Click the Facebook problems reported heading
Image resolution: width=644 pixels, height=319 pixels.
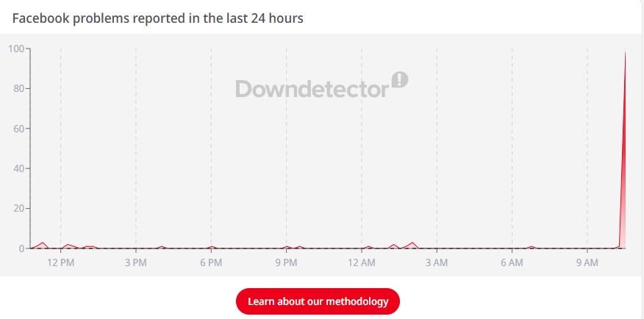pos(158,18)
